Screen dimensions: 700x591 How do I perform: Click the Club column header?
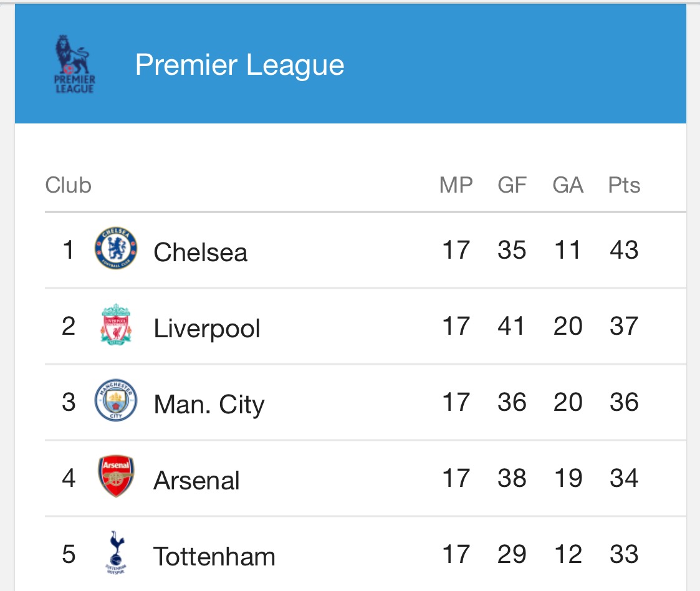[69, 185]
